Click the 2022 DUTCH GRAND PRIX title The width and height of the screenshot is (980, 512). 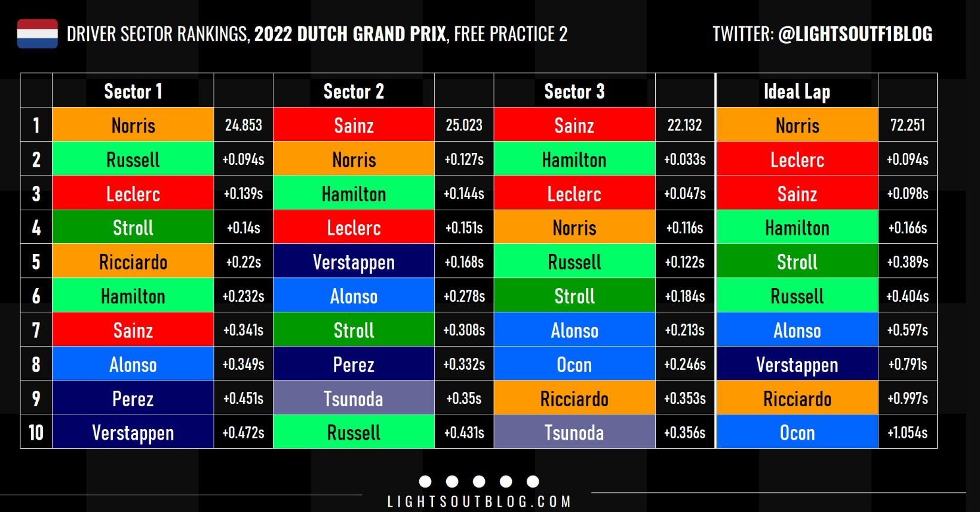pos(351,34)
